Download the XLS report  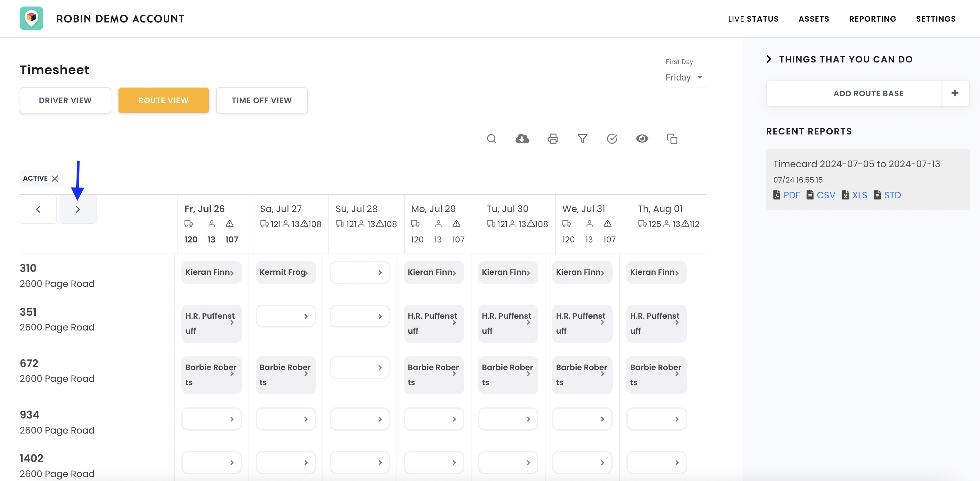coord(855,195)
